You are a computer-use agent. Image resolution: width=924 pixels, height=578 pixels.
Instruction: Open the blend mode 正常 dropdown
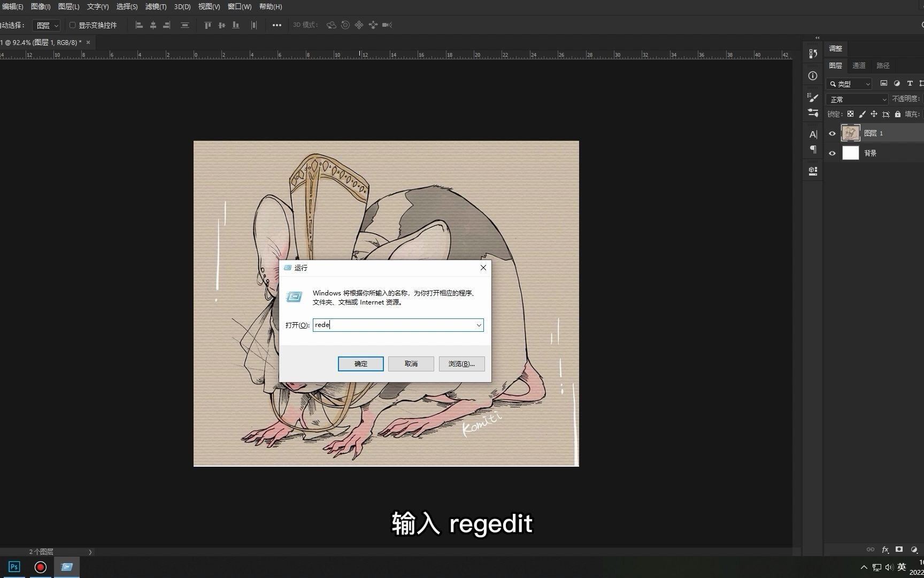coord(857,99)
